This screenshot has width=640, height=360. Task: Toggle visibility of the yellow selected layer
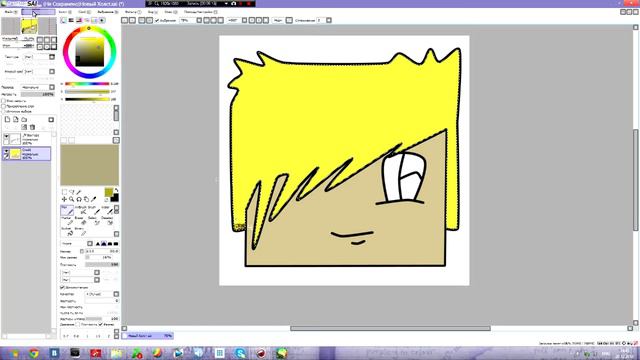point(6,151)
